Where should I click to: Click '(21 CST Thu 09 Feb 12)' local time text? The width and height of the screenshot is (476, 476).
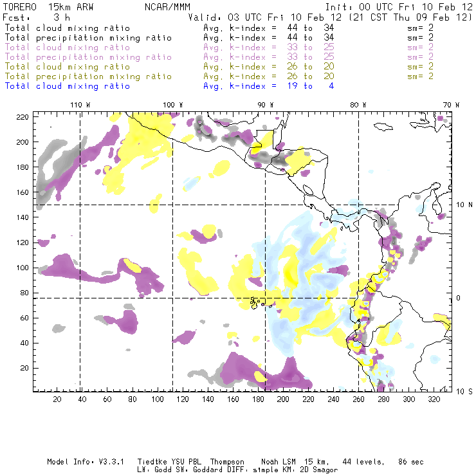coord(411,17)
